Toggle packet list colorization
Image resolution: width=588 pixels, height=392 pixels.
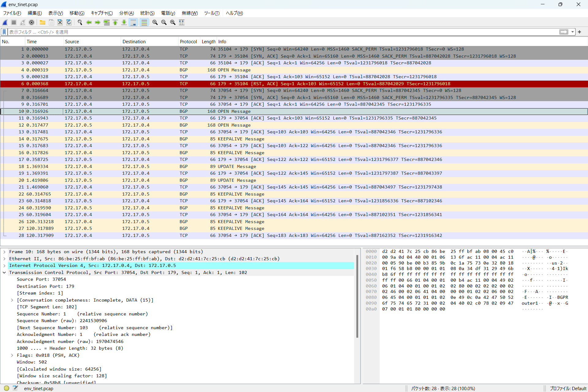tap(144, 22)
